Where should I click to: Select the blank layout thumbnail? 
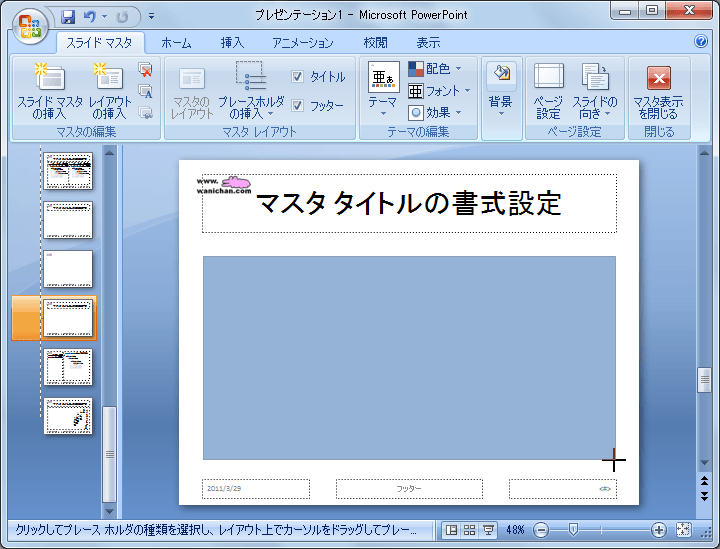pos(68,269)
